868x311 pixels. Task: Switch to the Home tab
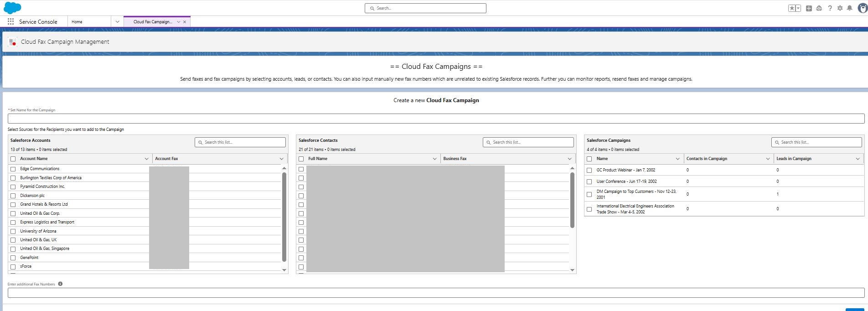tap(77, 21)
